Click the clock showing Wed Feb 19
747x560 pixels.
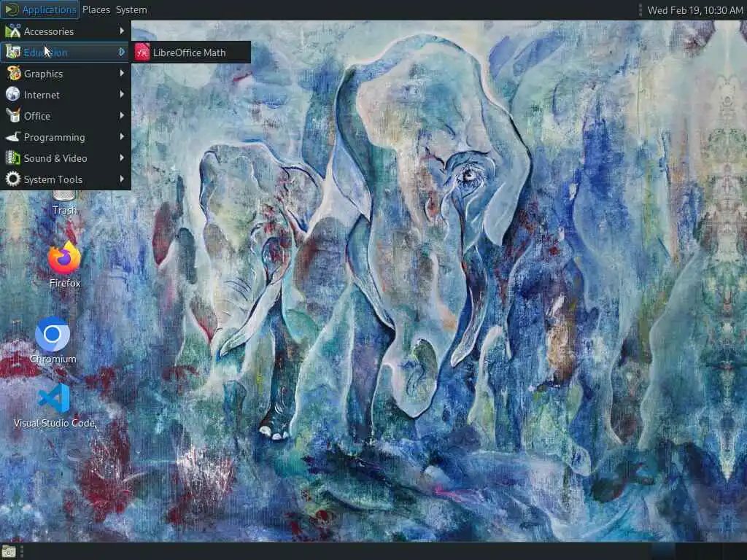695,10
